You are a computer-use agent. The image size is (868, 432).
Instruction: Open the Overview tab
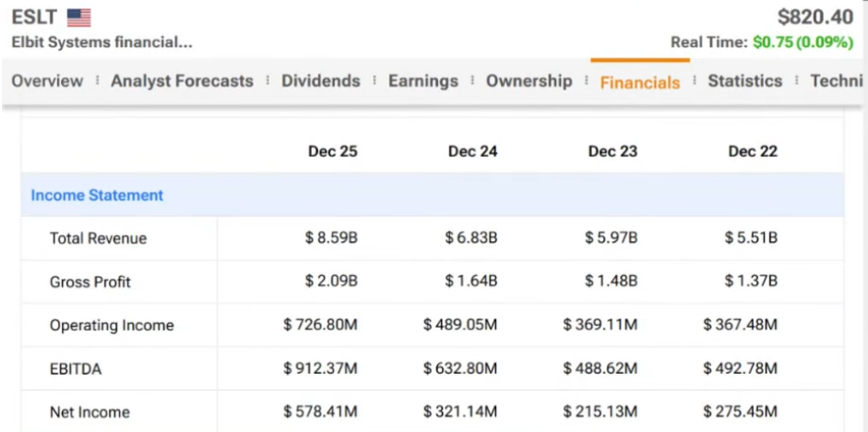[47, 81]
